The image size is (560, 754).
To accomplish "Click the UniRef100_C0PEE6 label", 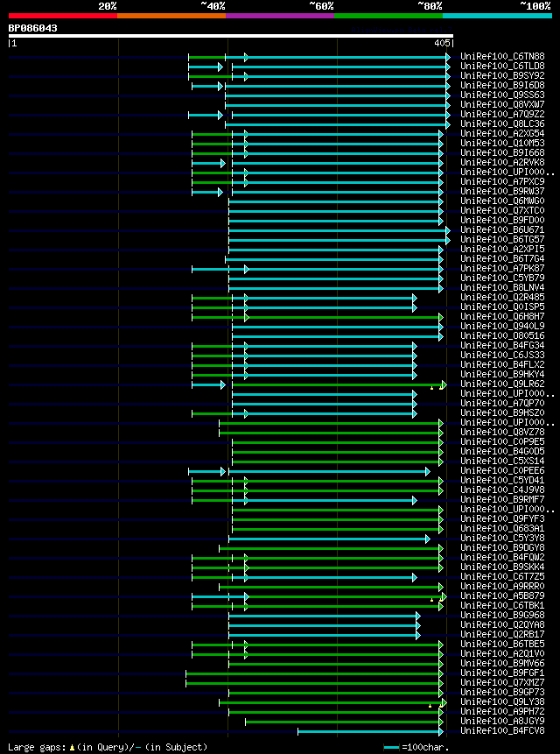I will pos(502,470).
